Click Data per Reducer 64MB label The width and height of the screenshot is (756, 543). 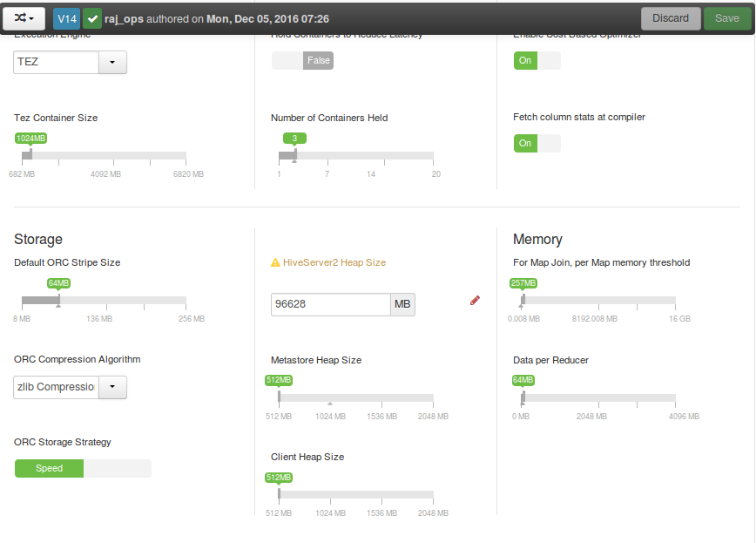click(x=523, y=380)
